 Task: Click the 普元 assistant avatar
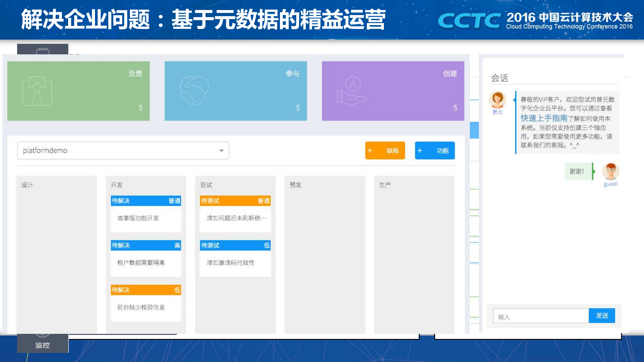(x=498, y=100)
